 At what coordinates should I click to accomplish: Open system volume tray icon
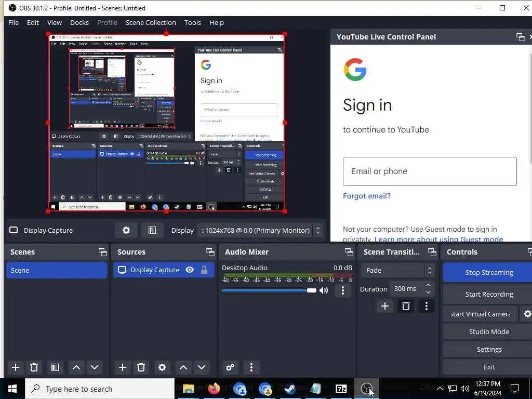click(x=465, y=389)
